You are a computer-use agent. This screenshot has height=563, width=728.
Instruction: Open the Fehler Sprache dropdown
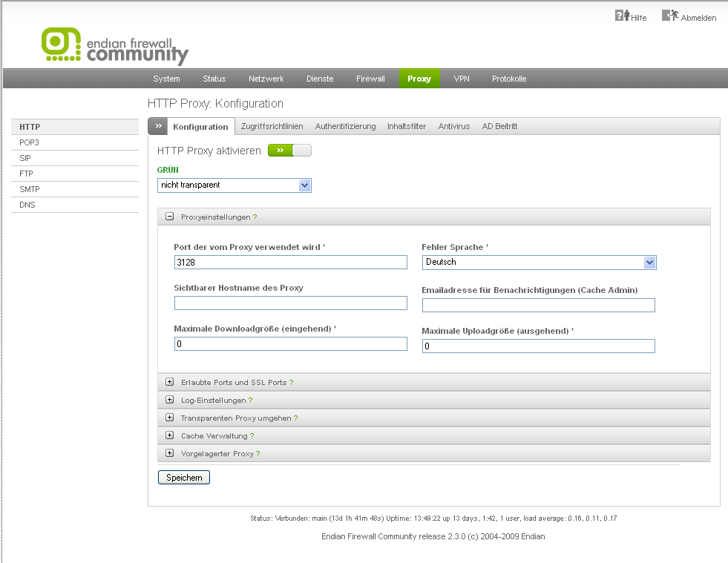pyautogui.click(x=540, y=263)
